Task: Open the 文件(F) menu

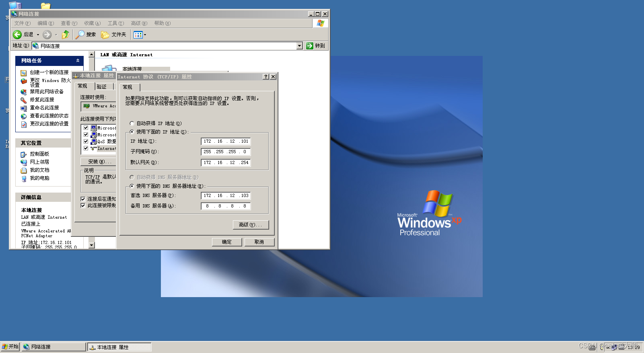Action: tap(23, 23)
